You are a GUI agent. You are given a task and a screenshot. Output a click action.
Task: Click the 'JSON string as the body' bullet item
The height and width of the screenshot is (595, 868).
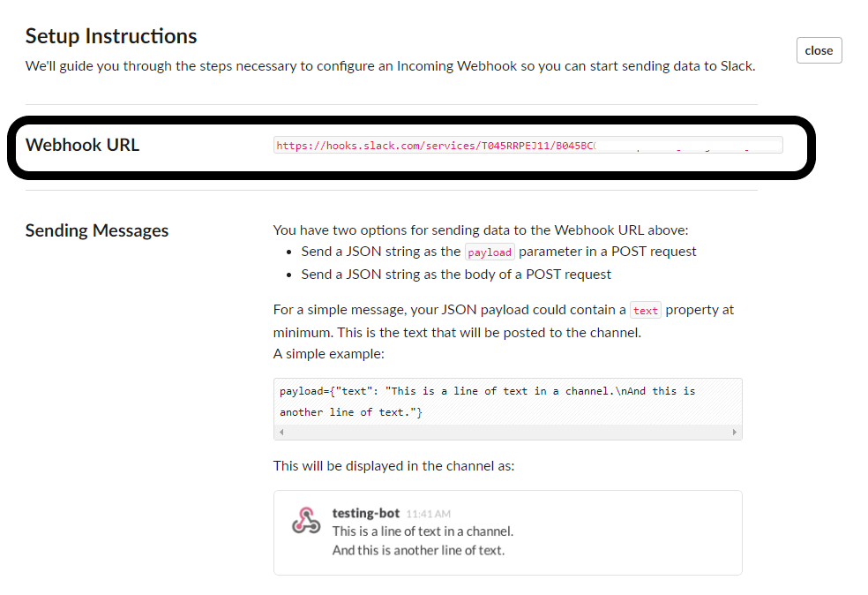pos(456,275)
